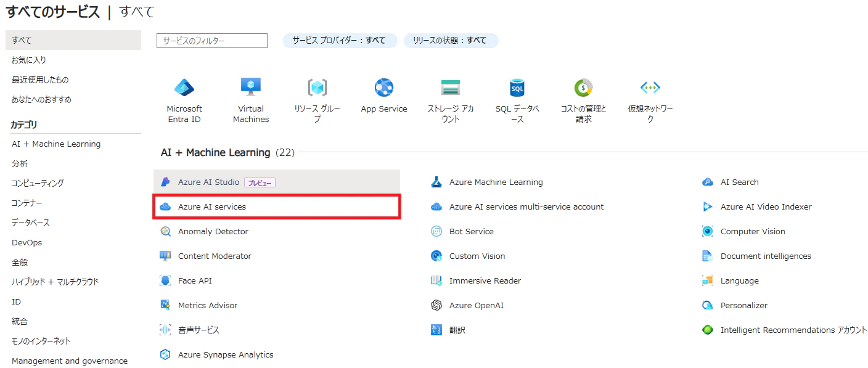The width and height of the screenshot is (868, 368).
Task: Click the Metrics Advisor icon
Action: pos(165,305)
